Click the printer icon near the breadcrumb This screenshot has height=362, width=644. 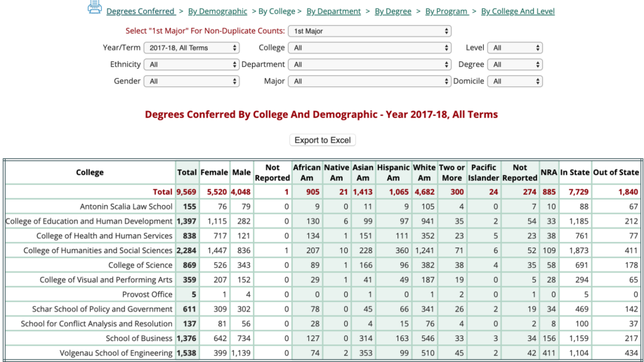tap(95, 7)
